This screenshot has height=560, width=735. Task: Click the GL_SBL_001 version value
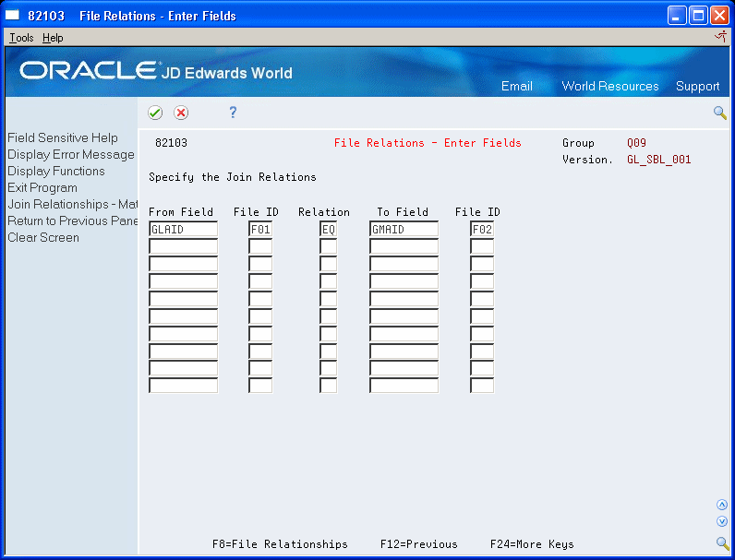pos(659,160)
